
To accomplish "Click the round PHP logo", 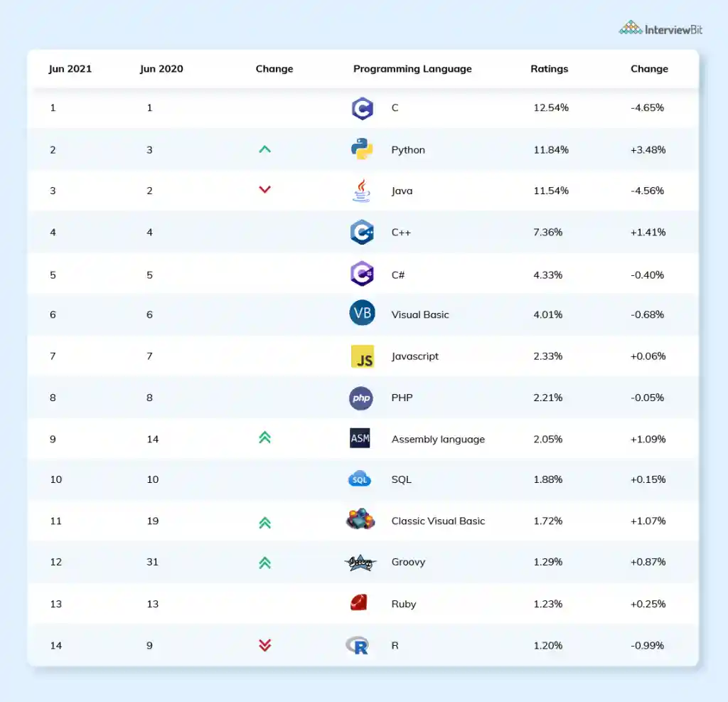I will [x=361, y=398].
